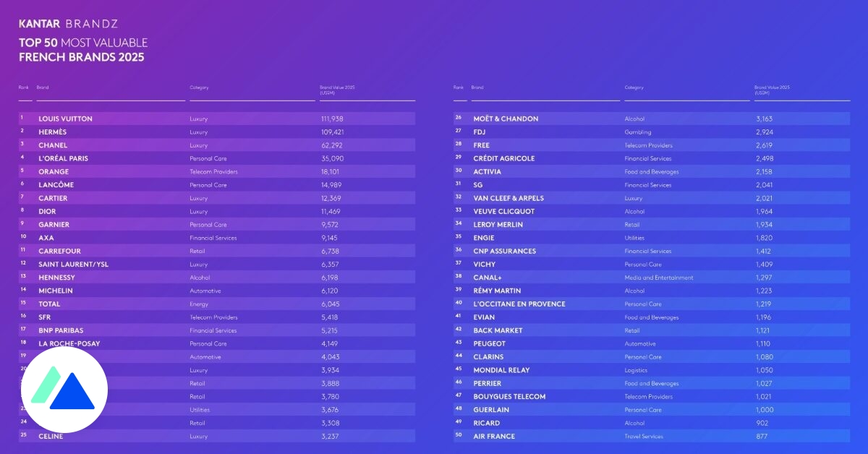Click the TOTAL brand name
The image size is (868, 454).
coord(49,304)
